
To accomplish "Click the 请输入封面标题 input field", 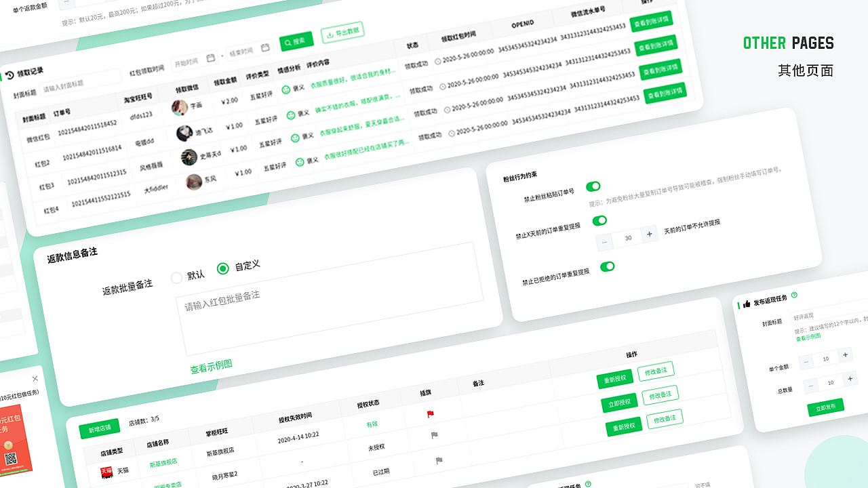I will pos(80,83).
